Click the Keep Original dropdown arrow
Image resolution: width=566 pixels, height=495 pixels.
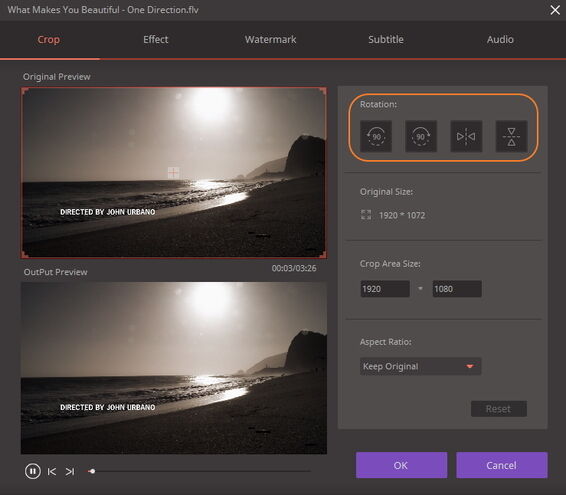(470, 366)
